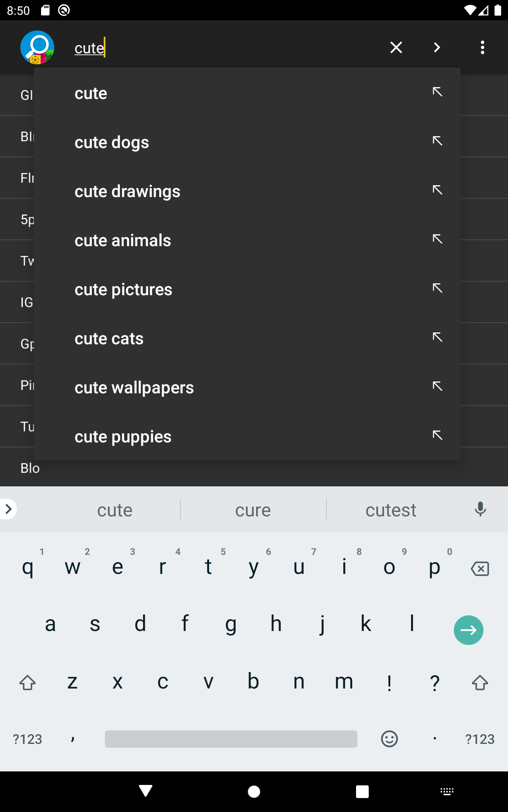Clear the search text with X
This screenshot has height=812, width=508.
pyautogui.click(x=396, y=47)
